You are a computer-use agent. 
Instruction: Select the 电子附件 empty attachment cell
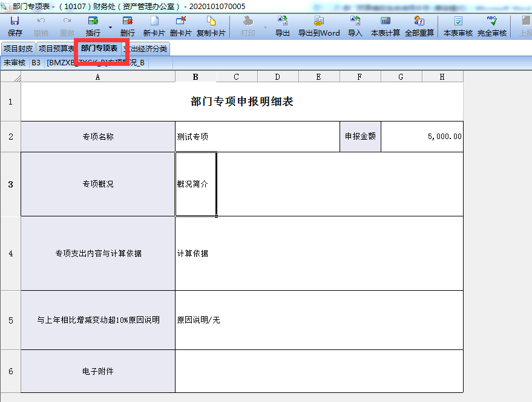[x=319, y=371]
